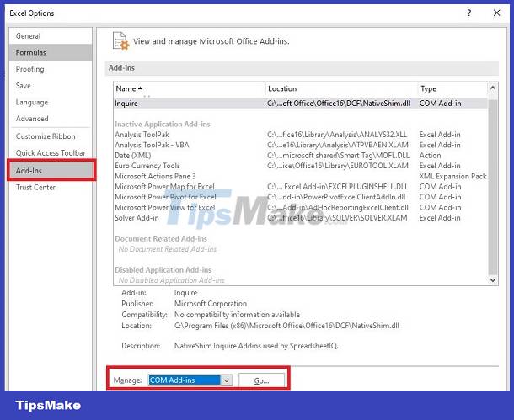Click the Document Related Add-ins heading
The width and height of the screenshot is (514, 420).
point(161,239)
